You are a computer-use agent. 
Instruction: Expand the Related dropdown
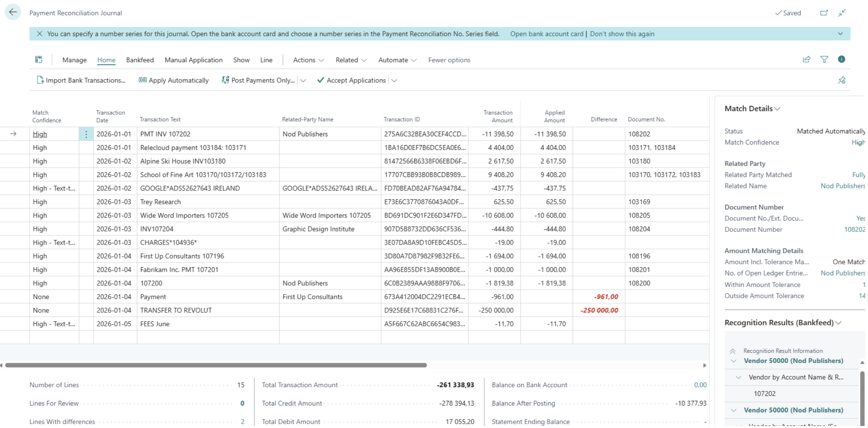(x=351, y=60)
